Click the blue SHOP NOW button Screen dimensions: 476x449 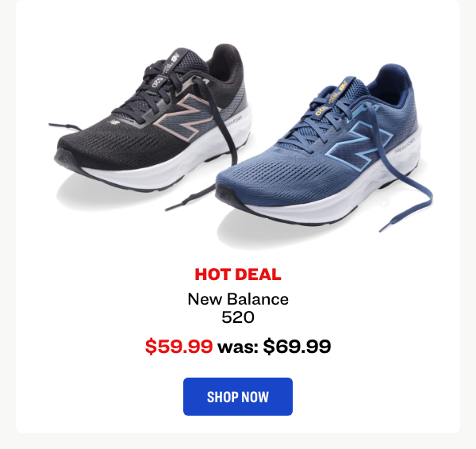[x=238, y=397]
